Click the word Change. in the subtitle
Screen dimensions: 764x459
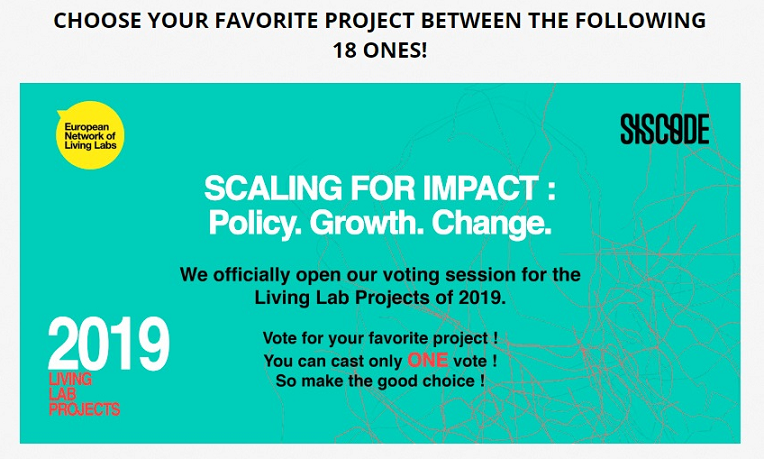(x=492, y=223)
